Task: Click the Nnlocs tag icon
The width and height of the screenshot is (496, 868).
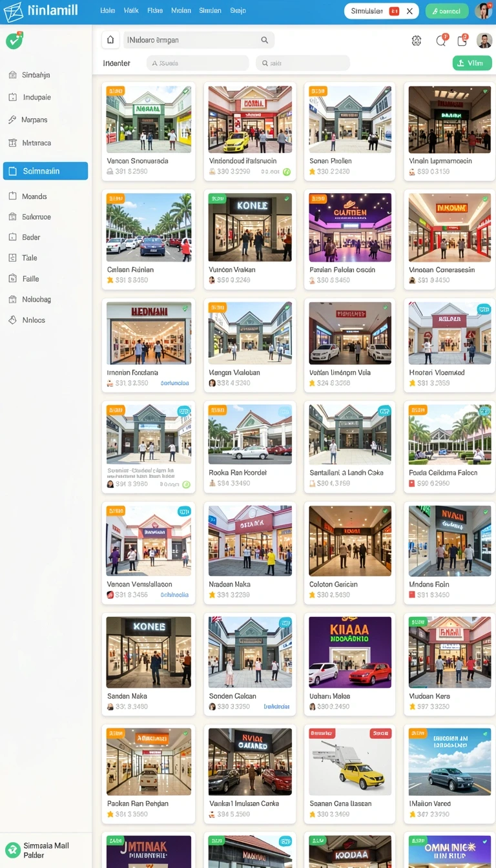Action: [12, 320]
